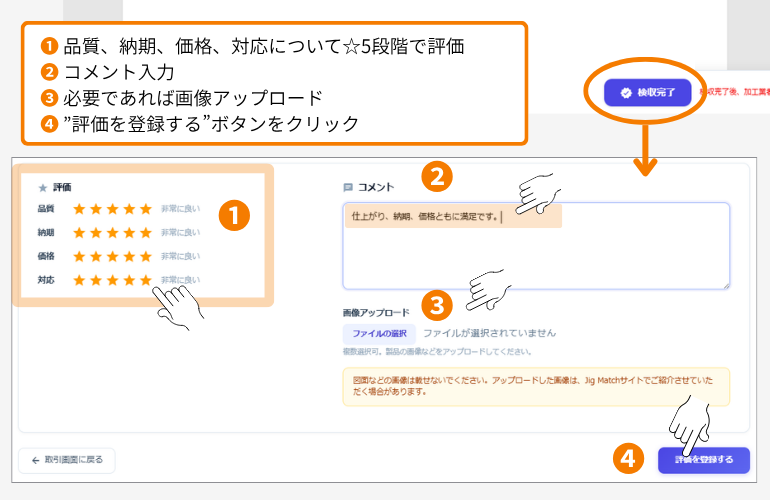Click the speech bubble icon beside コメント
The height and width of the screenshot is (500, 770).
pos(348,187)
